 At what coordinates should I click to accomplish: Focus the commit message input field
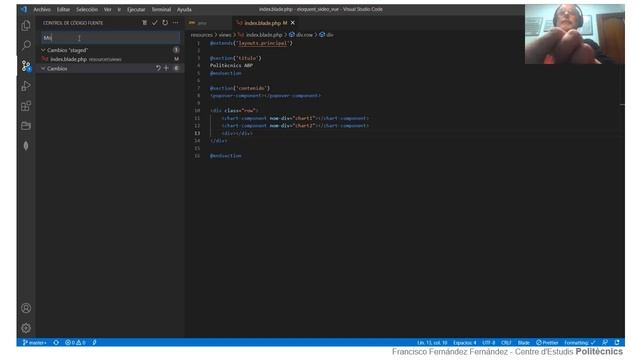click(x=110, y=38)
